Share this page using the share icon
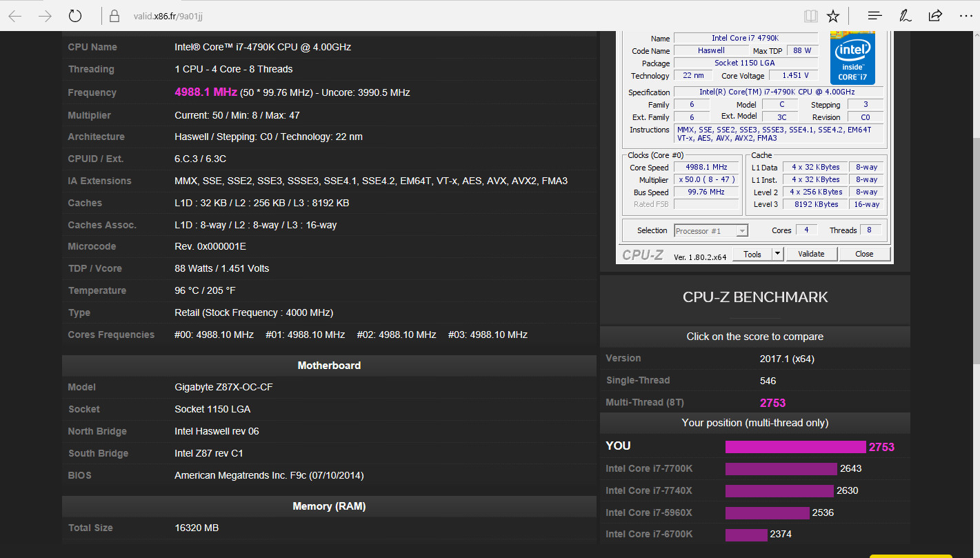980x558 pixels. (x=935, y=16)
